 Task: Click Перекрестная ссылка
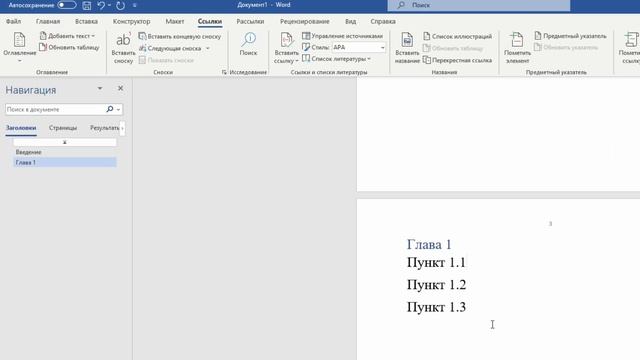coord(458,60)
